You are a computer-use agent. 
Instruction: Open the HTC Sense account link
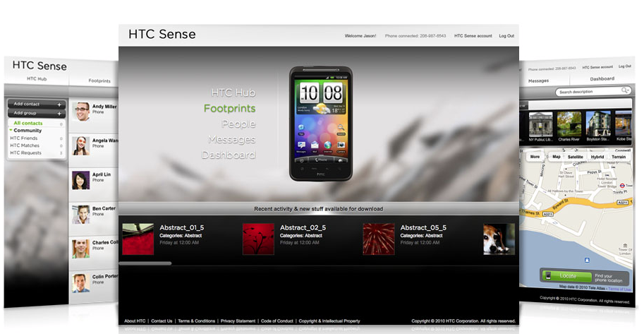[x=473, y=36]
